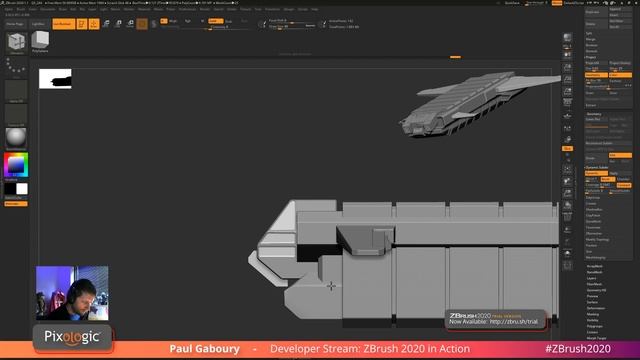
Task: Click the Rotate gizmo mode icon
Action: [130, 24]
